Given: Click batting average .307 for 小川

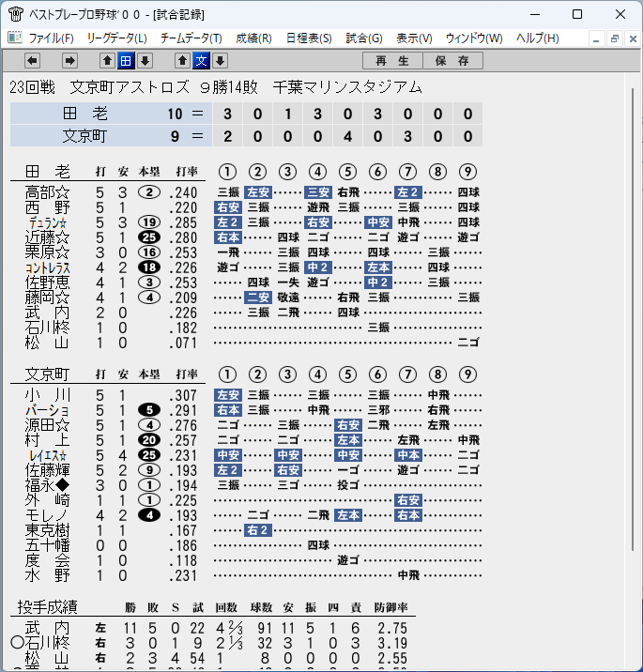Looking at the screenshot, I should click(183, 395).
